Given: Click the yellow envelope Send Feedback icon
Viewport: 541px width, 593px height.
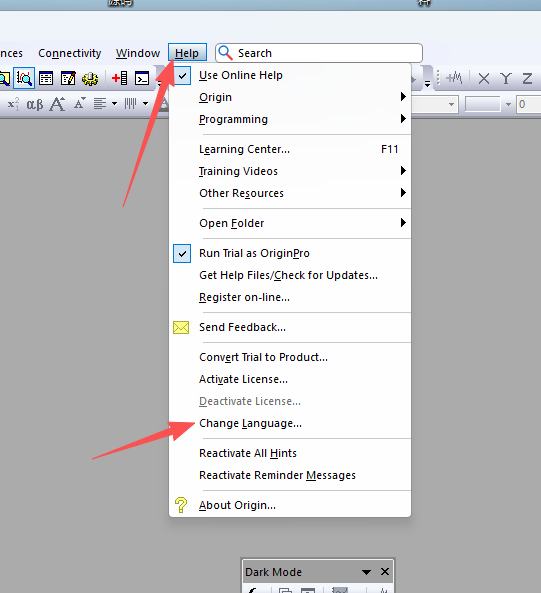Looking at the screenshot, I should tap(181, 327).
